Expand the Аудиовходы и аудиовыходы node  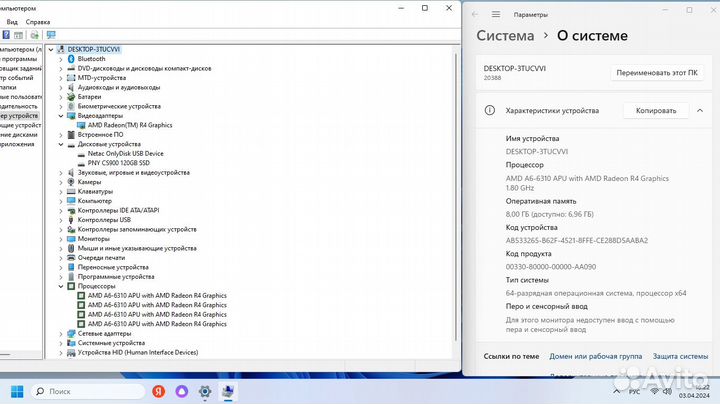(61, 87)
